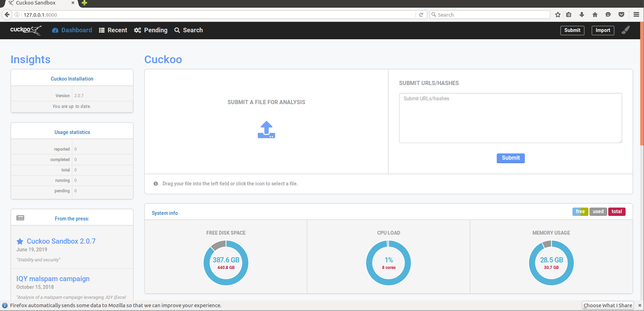
Task: Open the Recent analyses page
Action: [x=113, y=30]
